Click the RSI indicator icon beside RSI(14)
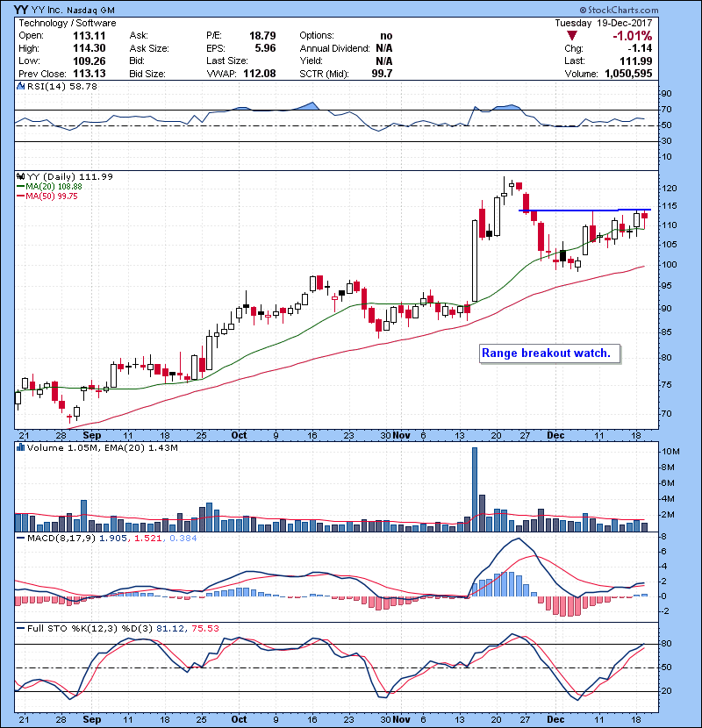The width and height of the screenshot is (702, 728). pyautogui.click(x=20, y=86)
